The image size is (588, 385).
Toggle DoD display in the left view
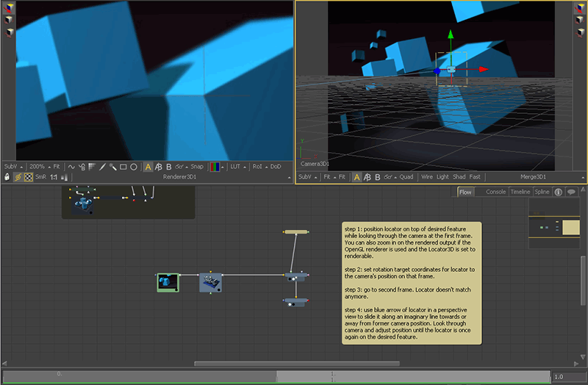[276, 167]
